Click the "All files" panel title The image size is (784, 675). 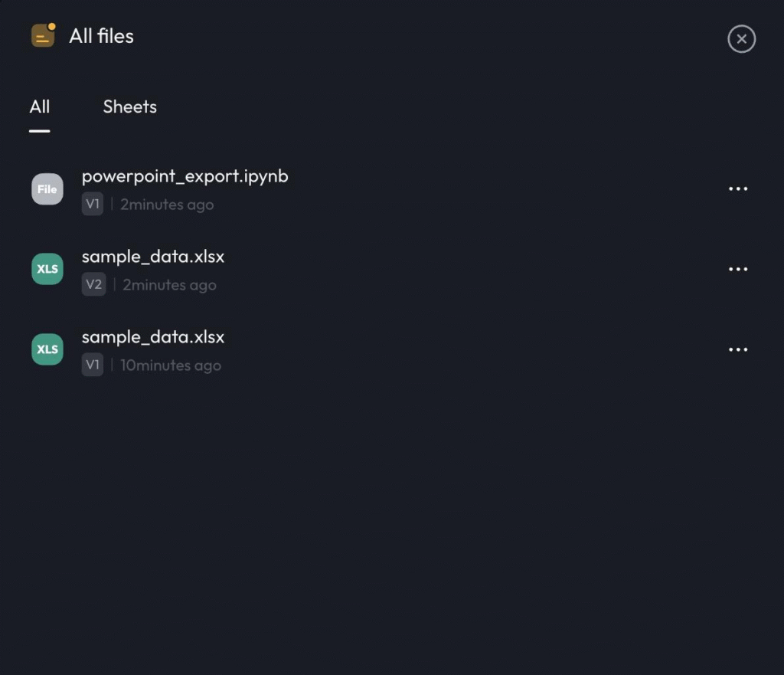point(101,36)
